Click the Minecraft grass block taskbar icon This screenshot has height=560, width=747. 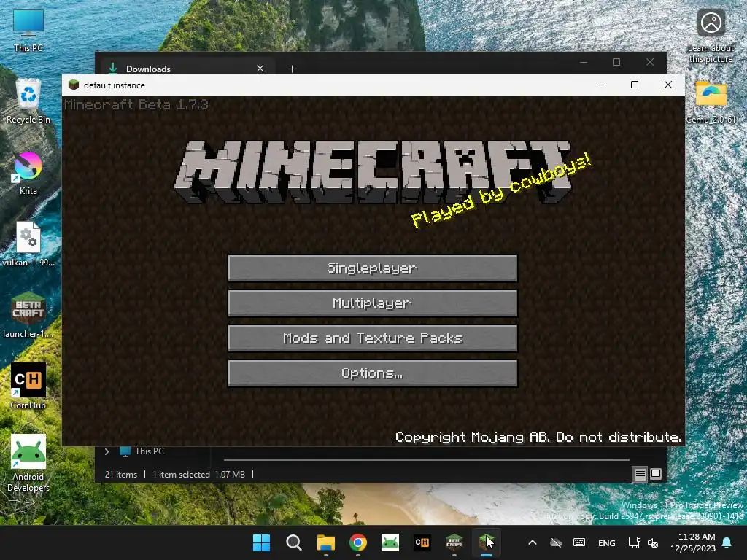(x=487, y=542)
